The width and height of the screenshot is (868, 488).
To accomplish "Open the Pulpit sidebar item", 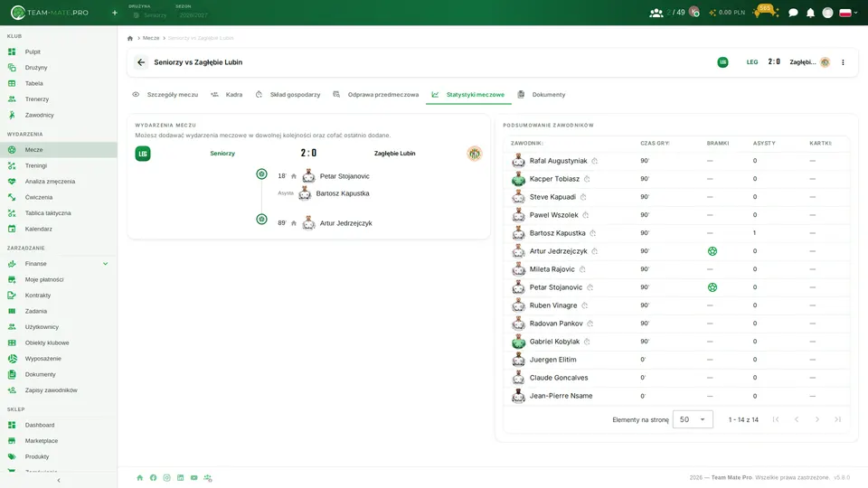I will [x=58, y=52].
